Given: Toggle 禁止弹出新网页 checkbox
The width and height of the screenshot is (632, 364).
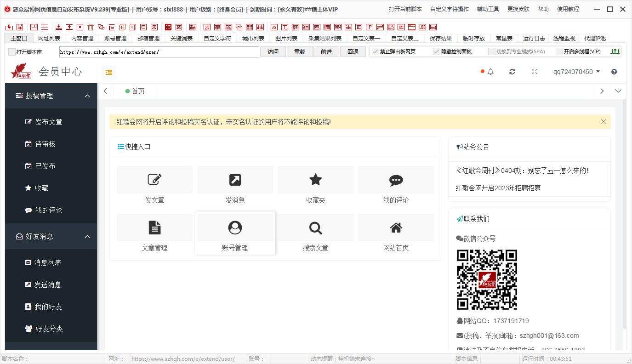Looking at the screenshot, I should [375, 51].
